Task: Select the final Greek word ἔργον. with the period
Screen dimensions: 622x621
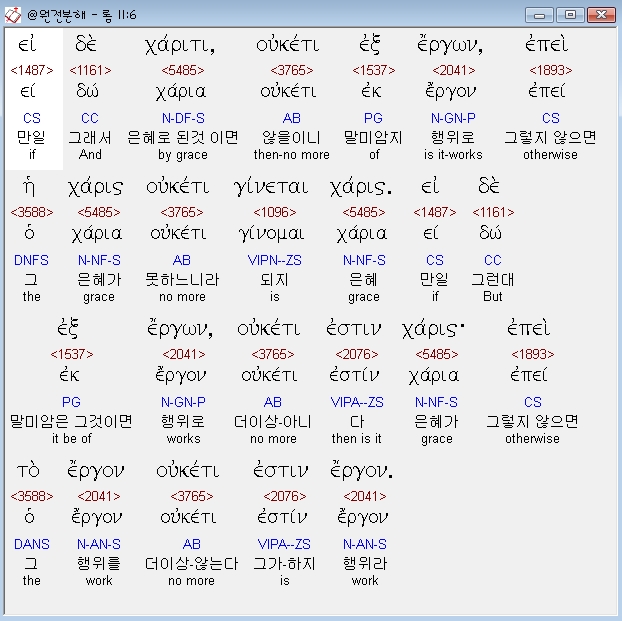Action: (361, 471)
